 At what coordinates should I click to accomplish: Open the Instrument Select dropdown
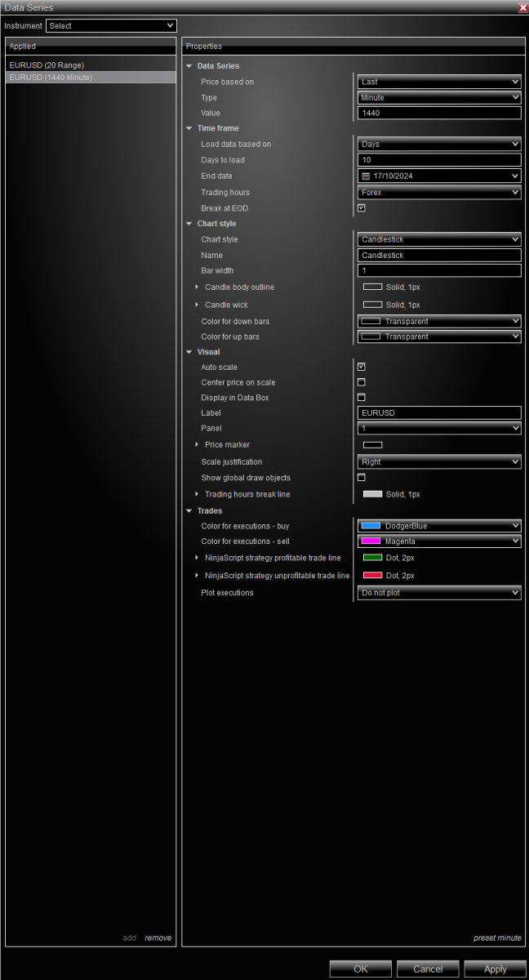[111, 26]
